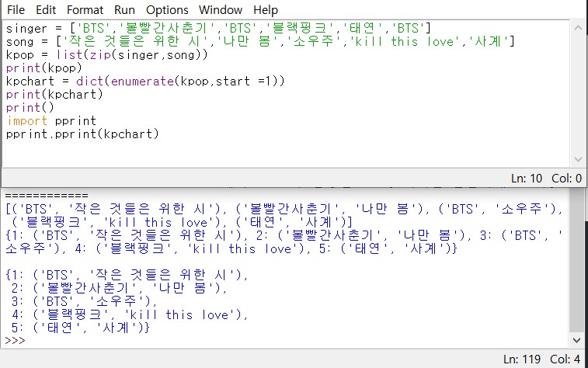Click the shell output line starting '{1: ('BTS'' ending with '3: ('BTS','
The width and height of the screenshot is (588, 368).
pyautogui.click(x=284, y=235)
